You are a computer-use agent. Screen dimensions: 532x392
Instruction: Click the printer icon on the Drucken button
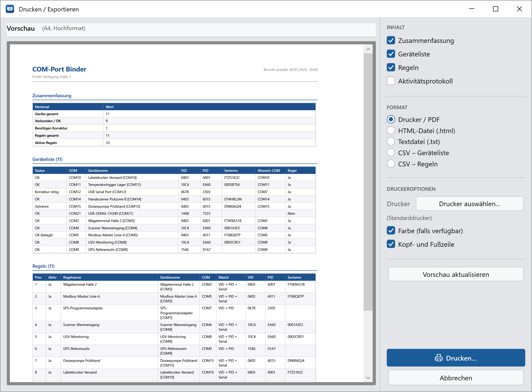click(439, 358)
